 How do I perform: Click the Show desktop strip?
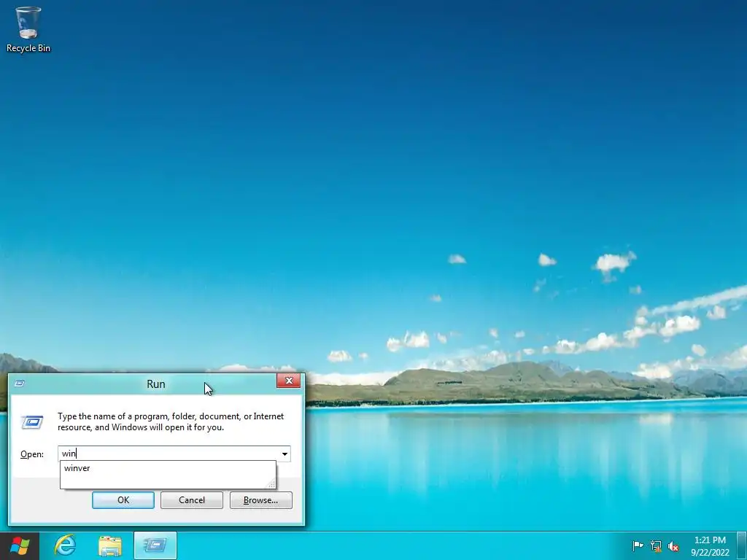pos(742,545)
